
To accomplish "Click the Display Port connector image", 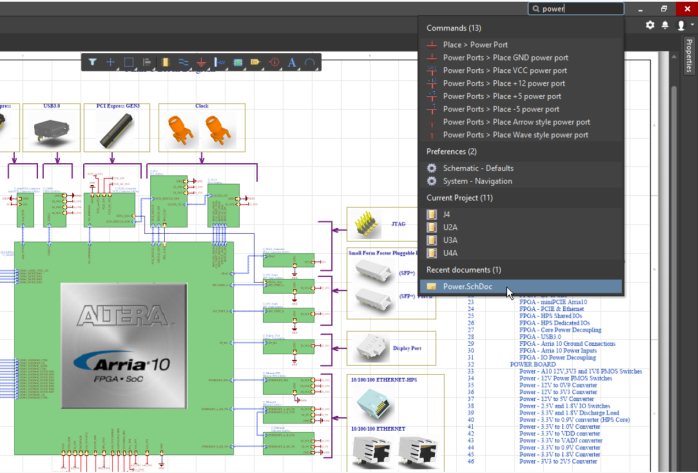I will tap(372, 348).
